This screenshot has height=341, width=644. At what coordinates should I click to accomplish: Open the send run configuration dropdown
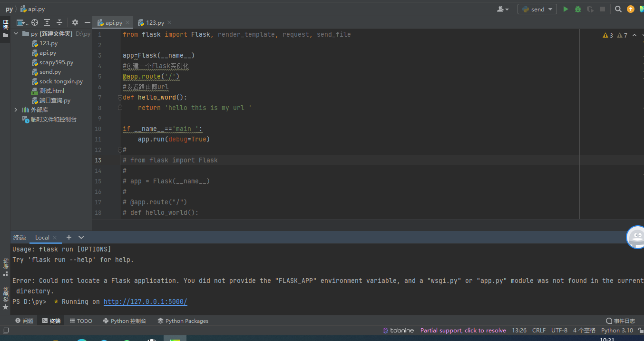(537, 9)
